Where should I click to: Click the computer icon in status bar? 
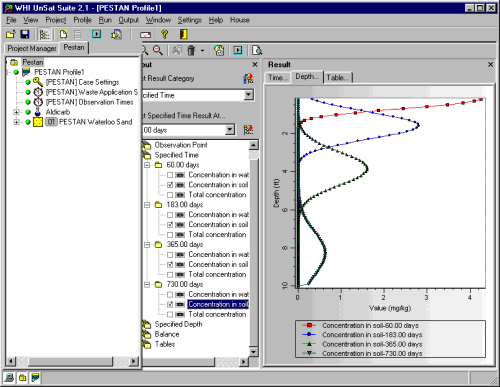point(9,377)
